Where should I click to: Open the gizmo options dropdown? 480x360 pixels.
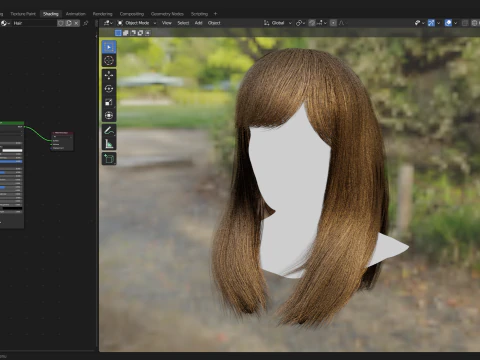(438, 23)
